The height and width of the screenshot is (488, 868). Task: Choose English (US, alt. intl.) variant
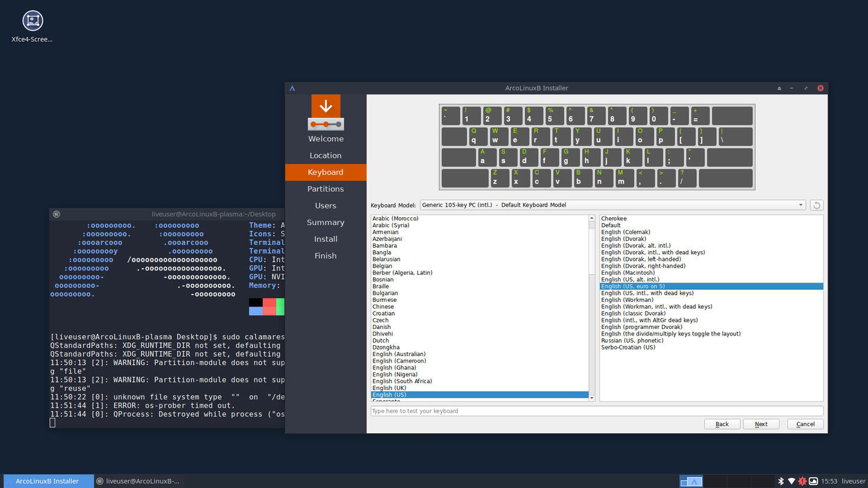pyautogui.click(x=711, y=280)
